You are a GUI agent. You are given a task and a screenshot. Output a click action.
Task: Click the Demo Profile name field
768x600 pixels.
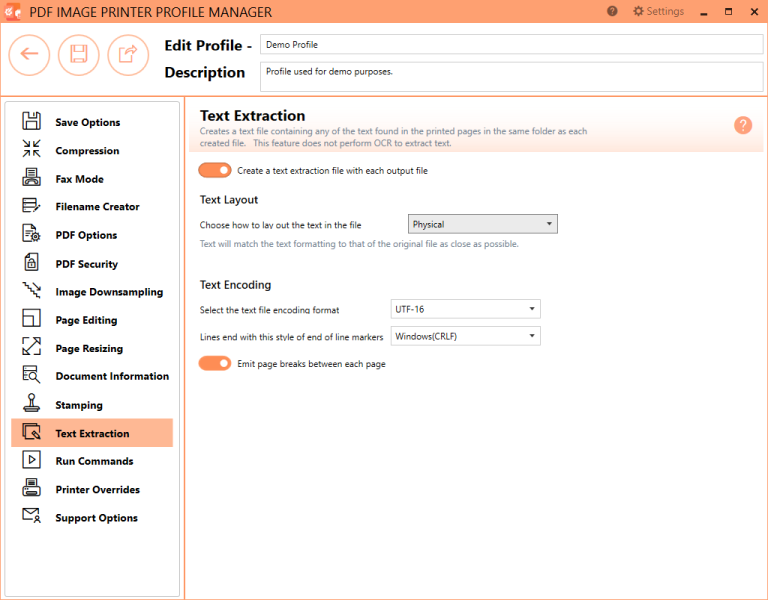click(511, 45)
